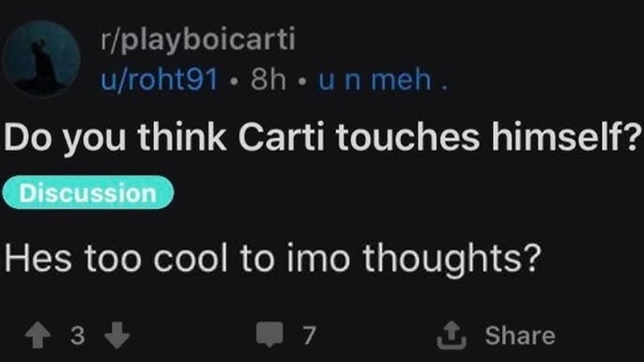Select the post body text 'Hes too cool to imo thoughts?'
The height and width of the screenshot is (362, 644).
(272, 258)
